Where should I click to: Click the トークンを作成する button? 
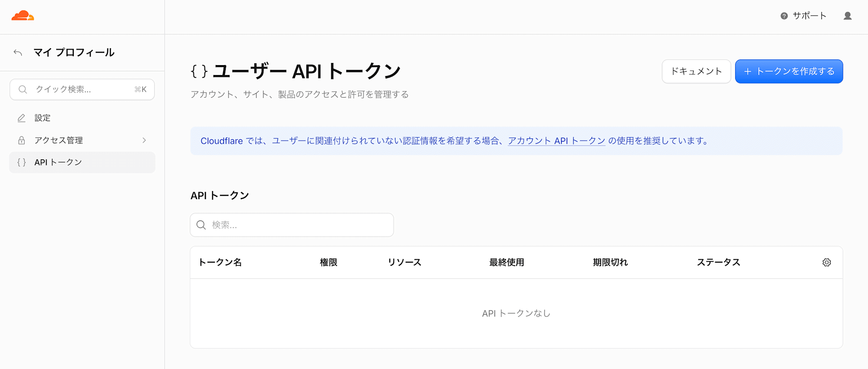(789, 71)
